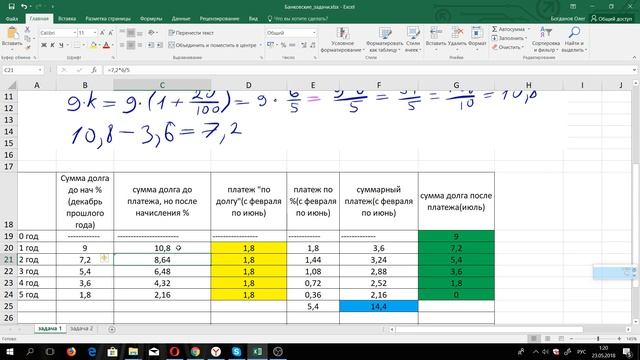Click the Insert Function fx icon

click(x=93, y=70)
